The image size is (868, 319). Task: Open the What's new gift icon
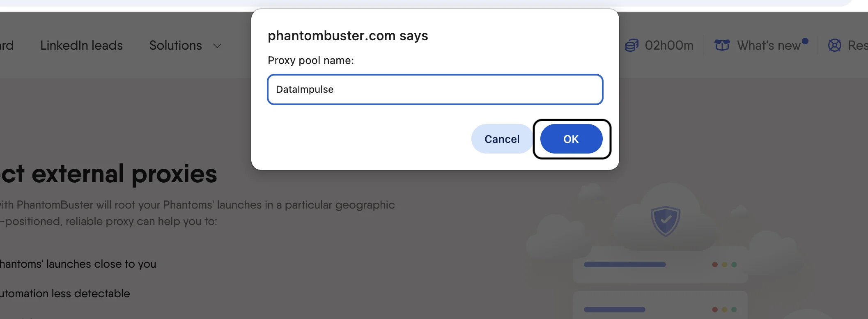coord(722,45)
